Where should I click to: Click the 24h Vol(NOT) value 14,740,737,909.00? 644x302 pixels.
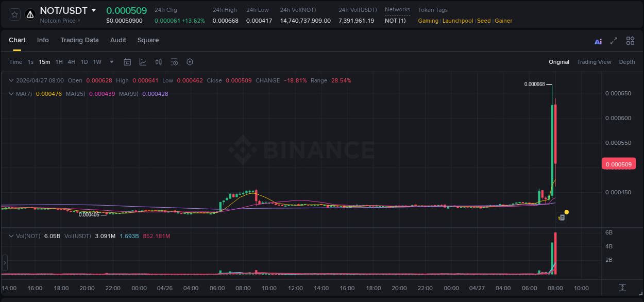306,21
